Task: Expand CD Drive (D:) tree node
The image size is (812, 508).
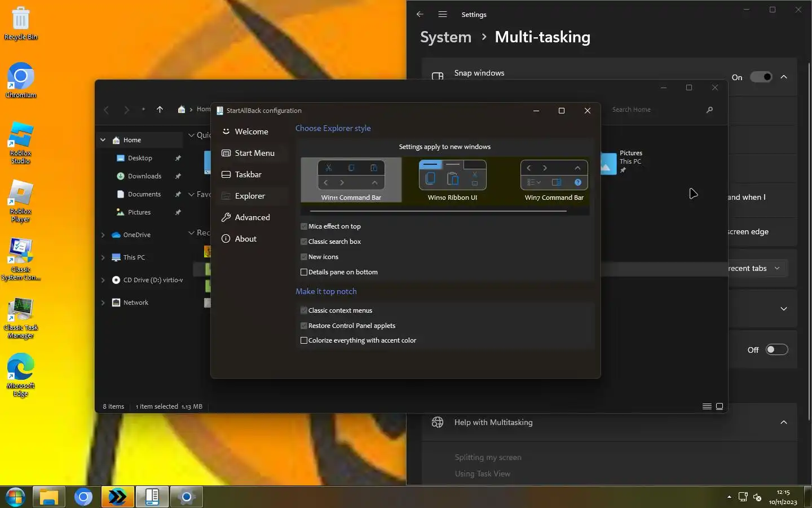Action: pos(103,280)
